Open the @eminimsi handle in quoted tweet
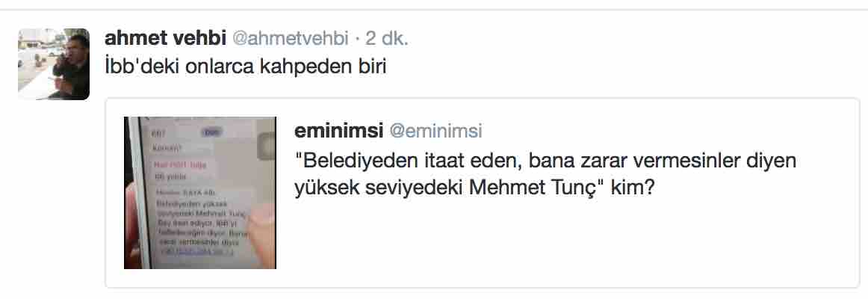This screenshot has height=299, width=868. click(435, 132)
